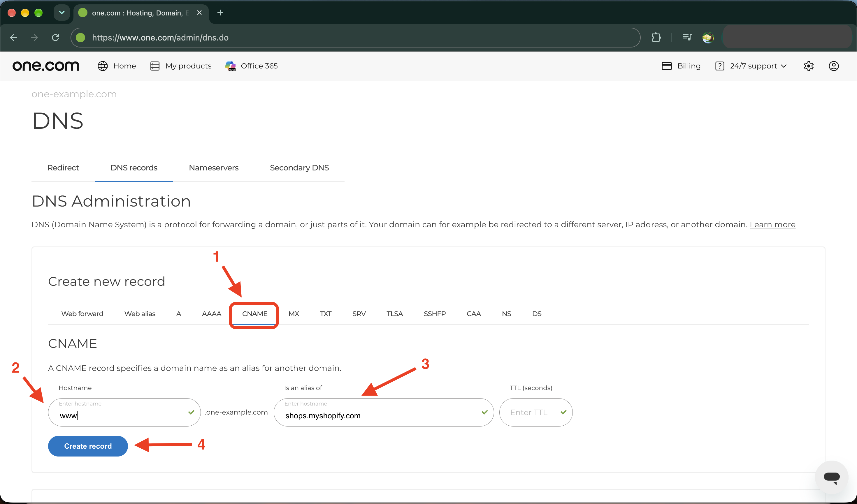Select the A record type tab
This screenshot has width=857, height=504.
tap(178, 314)
